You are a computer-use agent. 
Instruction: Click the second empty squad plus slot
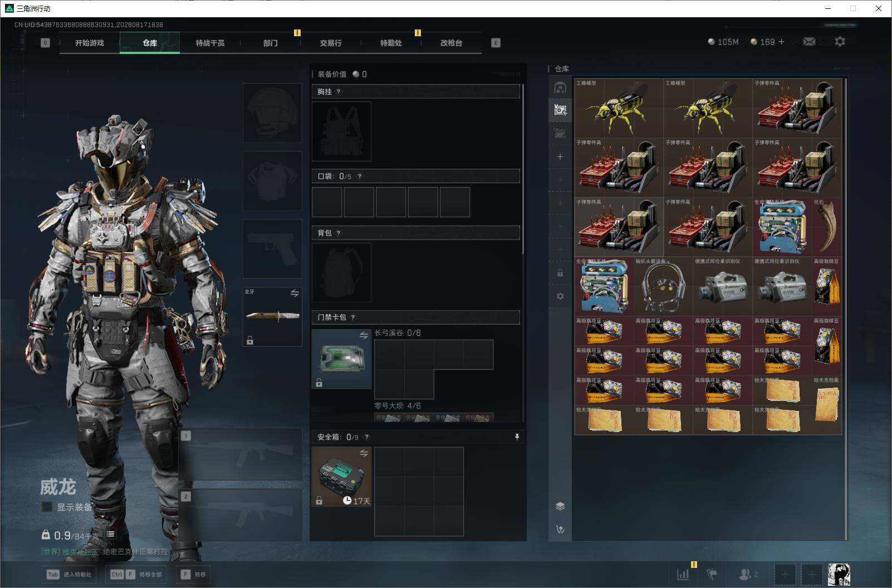[x=811, y=575]
